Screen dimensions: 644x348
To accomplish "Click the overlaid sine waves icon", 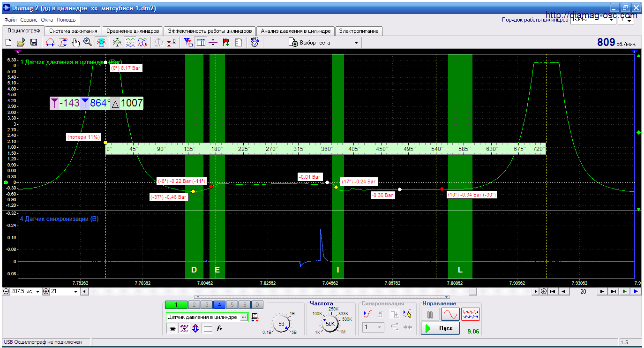I will coord(142,43).
